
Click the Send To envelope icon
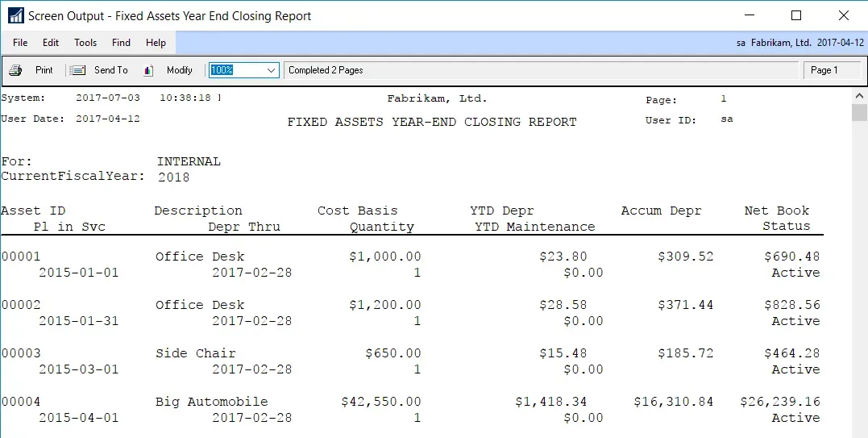point(77,70)
